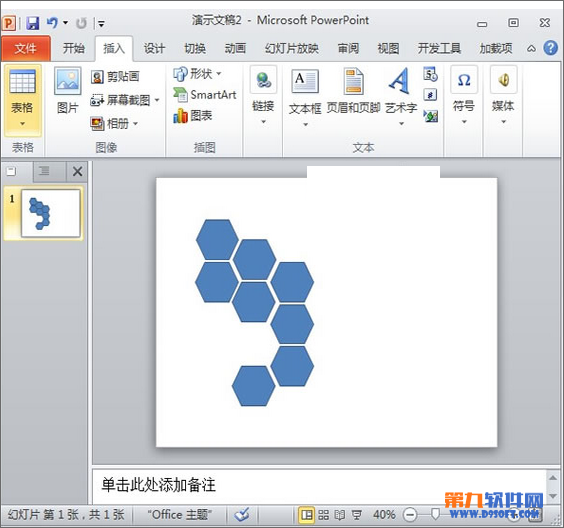The height and width of the screenshot is (528, 564).
Task: Insert a chart with 图表
Action: click(x=193, y=116)
